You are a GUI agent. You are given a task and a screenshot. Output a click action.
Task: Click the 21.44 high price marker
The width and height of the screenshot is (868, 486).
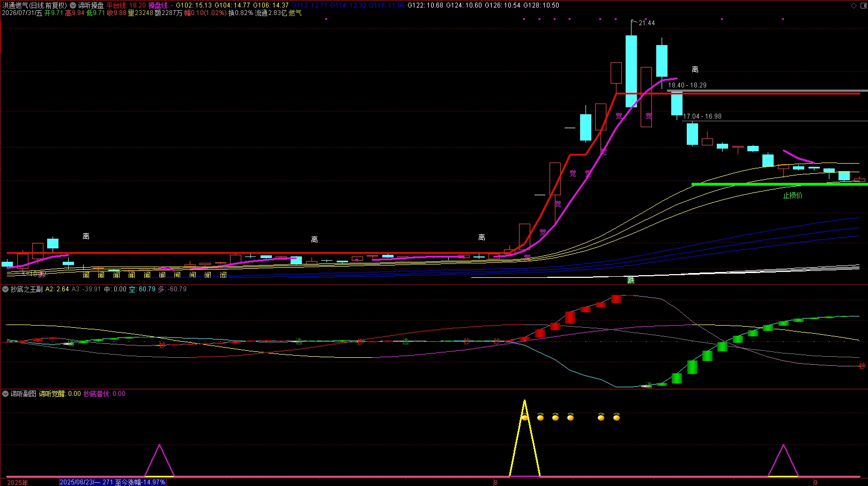(647, 23)
